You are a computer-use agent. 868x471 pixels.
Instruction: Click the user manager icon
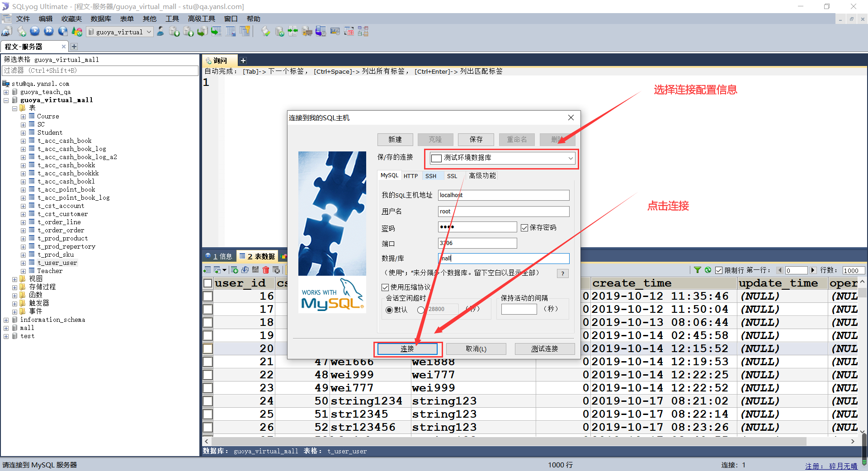pyautogui.click(x=160, y=31)
